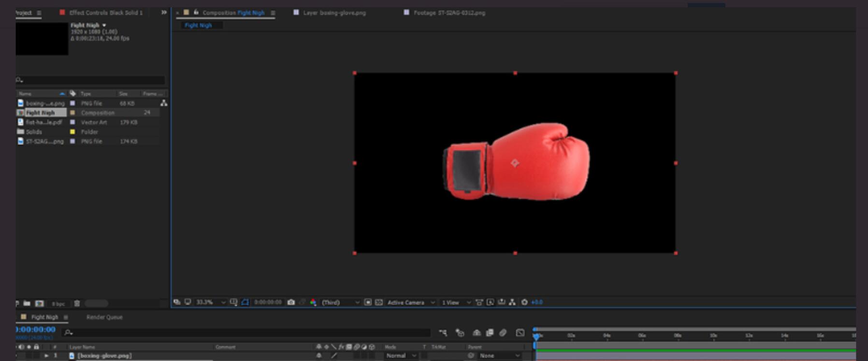Viewport: 868px width, 361px height.
Task: Sort by Type column header
Action: pyautogui.click(x=86, y=94)
